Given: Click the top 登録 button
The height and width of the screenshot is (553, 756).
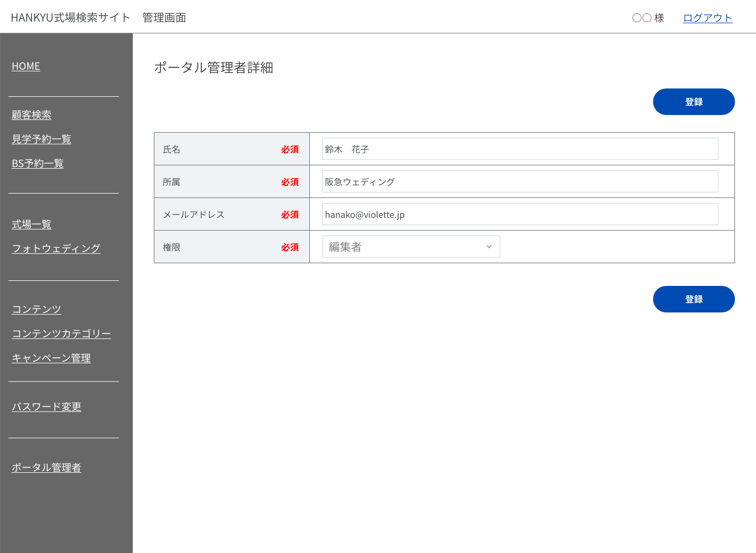Looking at the screenshot, I should pos(693,102).
